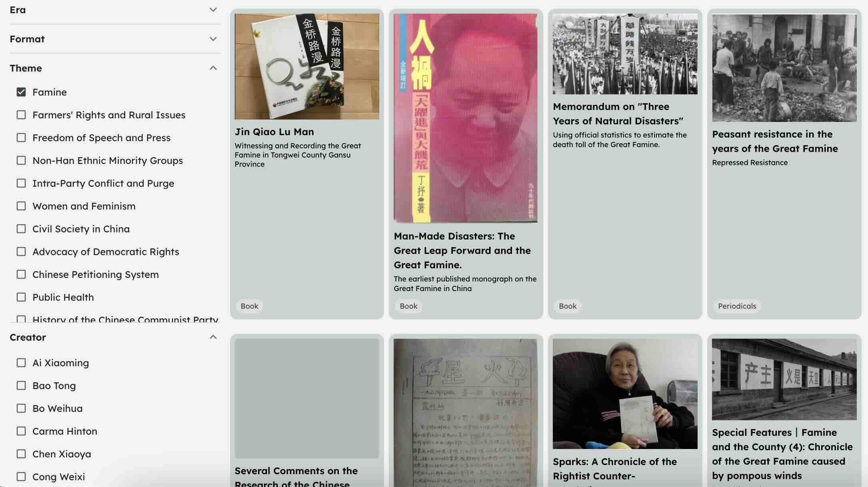Check the Ai Xiaoming creator filter
The image size is (868, 487).
(21, 363)
